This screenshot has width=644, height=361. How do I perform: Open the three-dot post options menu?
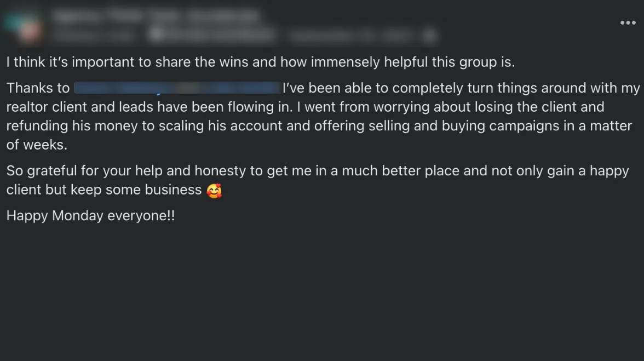628,23
